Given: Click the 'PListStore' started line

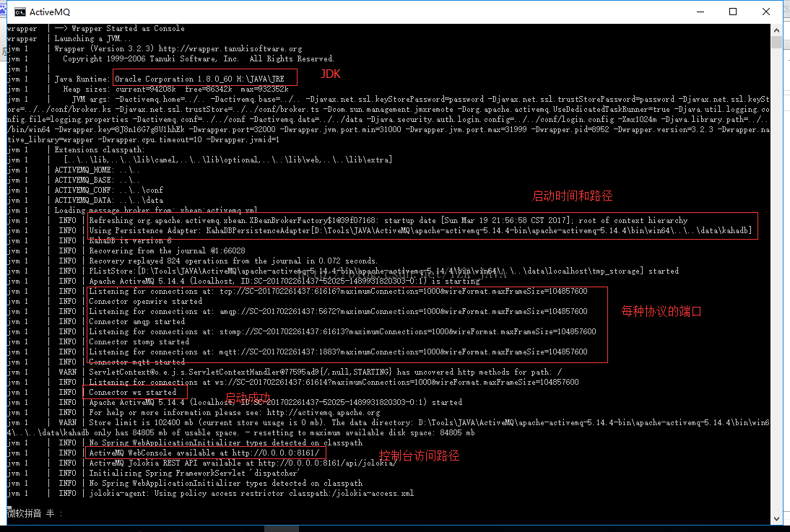Looking at the screenshot, I should [383, 271].
